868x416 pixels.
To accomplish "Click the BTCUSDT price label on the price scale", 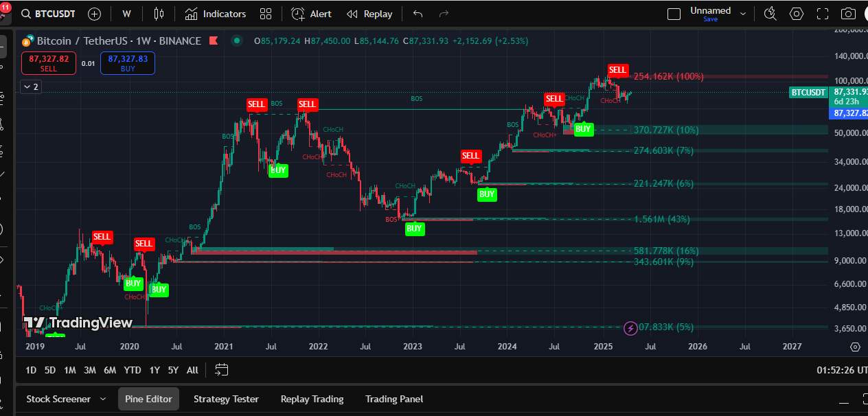I will (x=808, y=92).
